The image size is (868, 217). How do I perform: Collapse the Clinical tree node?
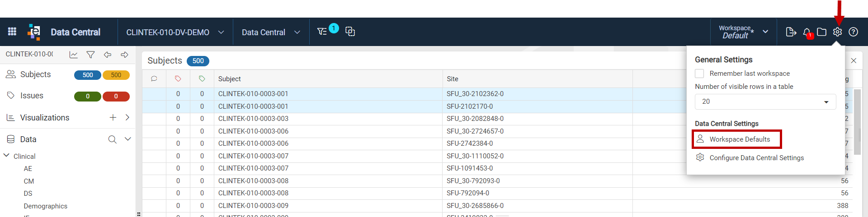point(6,156)
